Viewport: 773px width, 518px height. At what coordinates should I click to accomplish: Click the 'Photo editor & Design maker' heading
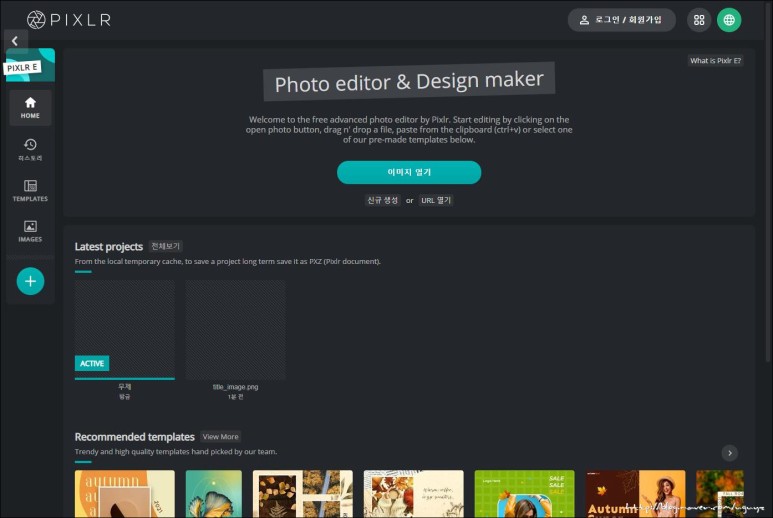click(409, 81)
